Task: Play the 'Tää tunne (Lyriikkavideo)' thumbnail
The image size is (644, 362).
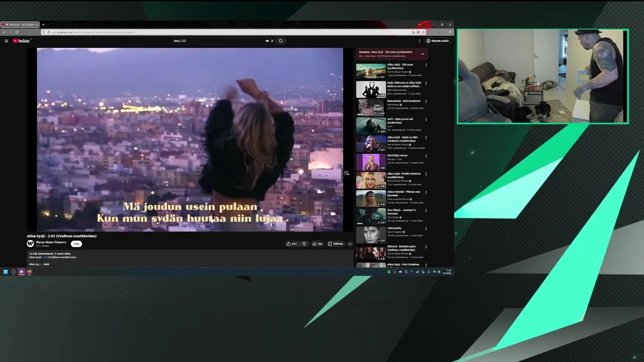Action: pyautogui.click(x=371, y=71)
